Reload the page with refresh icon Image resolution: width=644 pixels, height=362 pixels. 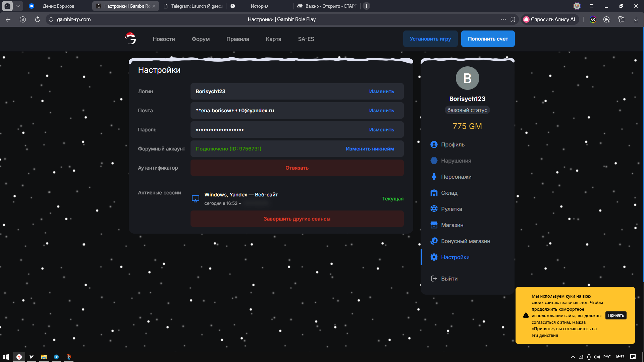[38, 19]
